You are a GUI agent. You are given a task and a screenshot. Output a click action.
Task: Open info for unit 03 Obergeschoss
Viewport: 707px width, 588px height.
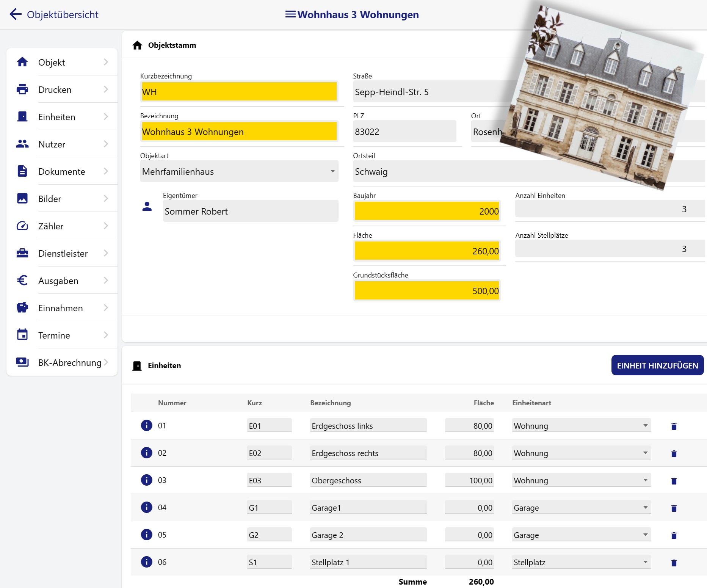(147, 480)
